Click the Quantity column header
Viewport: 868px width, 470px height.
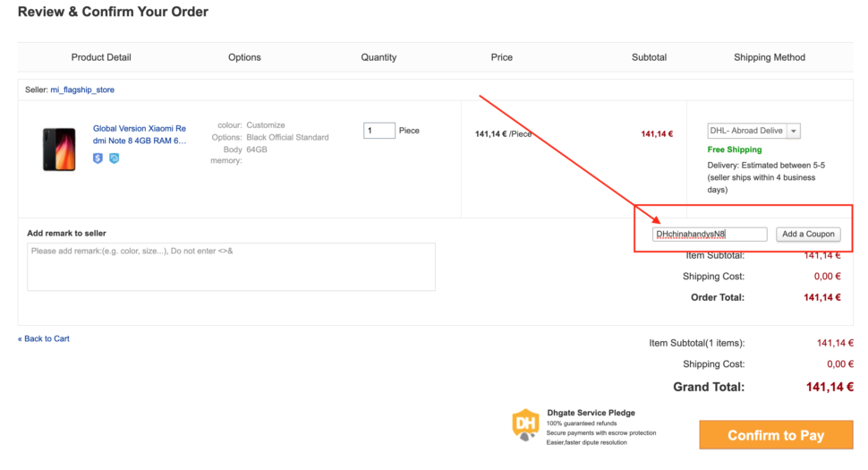pyautogui.click(x=379, y=57)
